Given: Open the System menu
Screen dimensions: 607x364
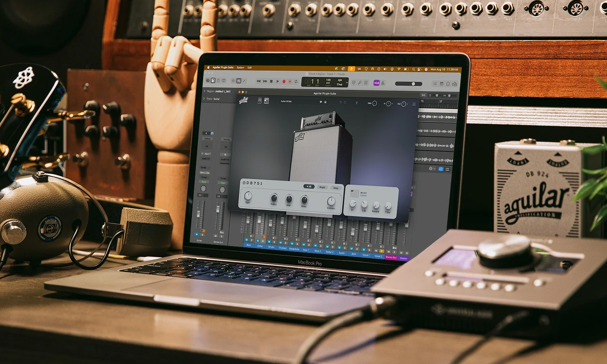Looking at the screenshot, I should tap(240, 68).
